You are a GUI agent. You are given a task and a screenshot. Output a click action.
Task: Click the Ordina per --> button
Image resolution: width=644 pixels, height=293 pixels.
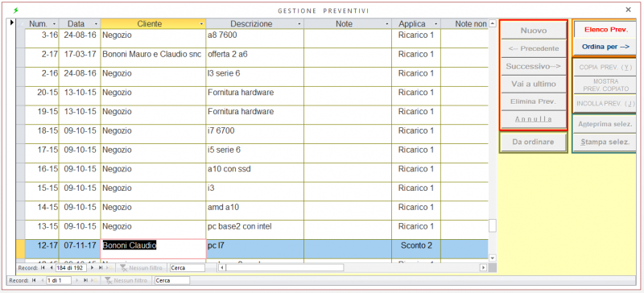click(606, 47)
